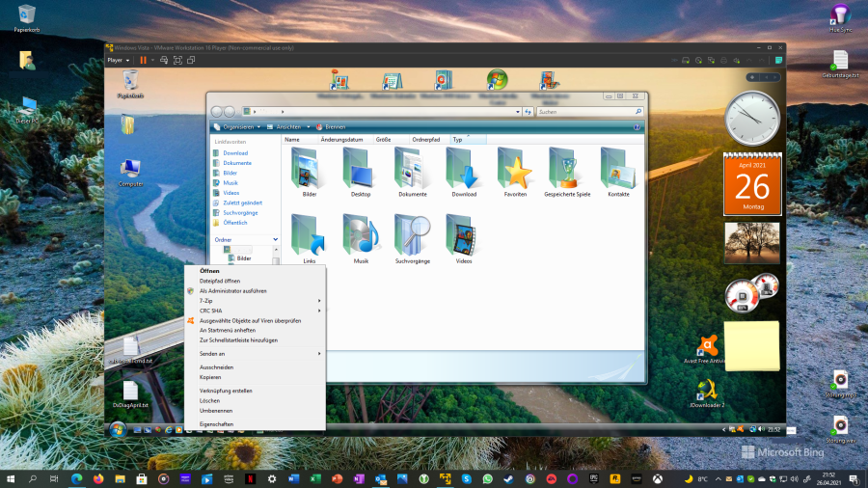The width and height of the screenshot is (868, 488).
Task: Open the Player menu dropdown in VMware
Action: click(118, 60)
